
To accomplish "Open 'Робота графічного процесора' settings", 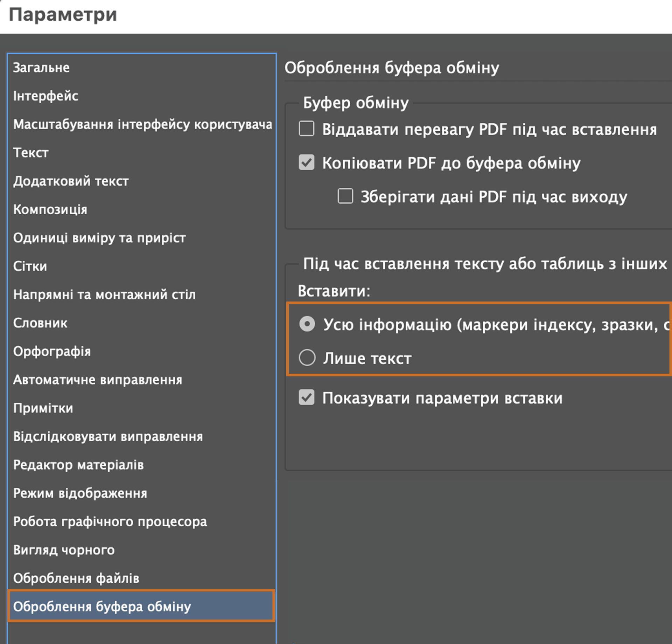I will 110,521.
